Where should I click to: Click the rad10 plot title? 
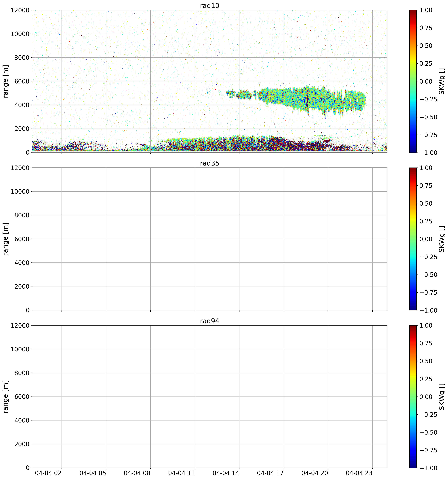pyautogui.click(x=209, y=5)
